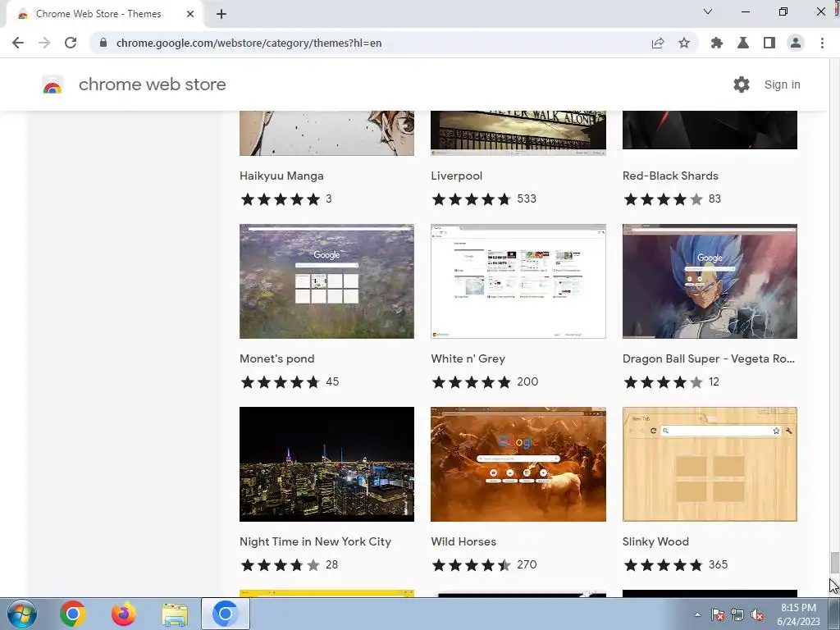840x630 pixels.
Task: Reload the Chrome Web Store page
Action: pyautogui.click(x=71, y=43)
